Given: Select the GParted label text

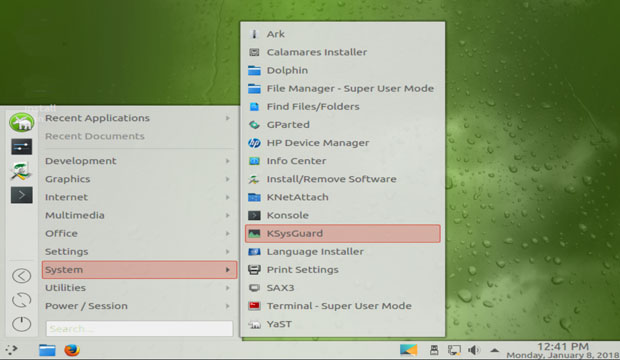Looking at the screenshot, I should pyautogui.click(x=288, y=125).
